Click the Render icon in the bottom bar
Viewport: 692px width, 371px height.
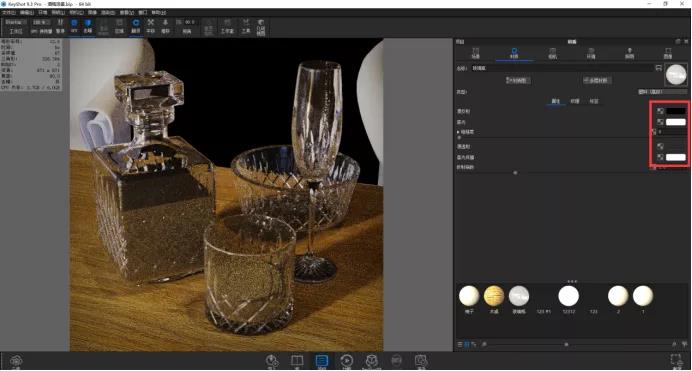tap(421, 361)
